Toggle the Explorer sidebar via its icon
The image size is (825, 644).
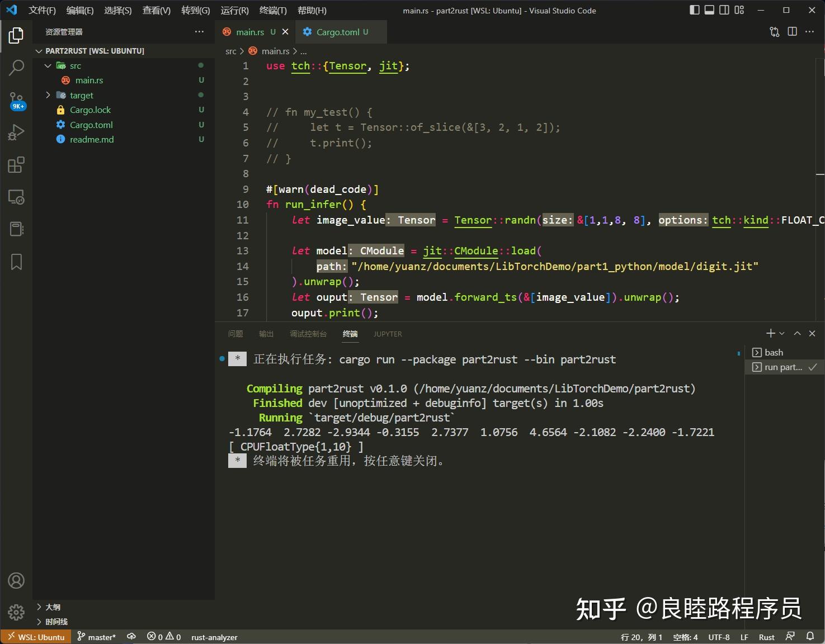(16, 35)
